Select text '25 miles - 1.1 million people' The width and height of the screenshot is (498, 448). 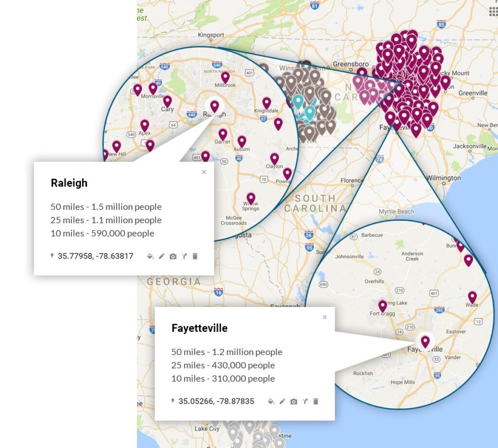click(x=106, y=220)
